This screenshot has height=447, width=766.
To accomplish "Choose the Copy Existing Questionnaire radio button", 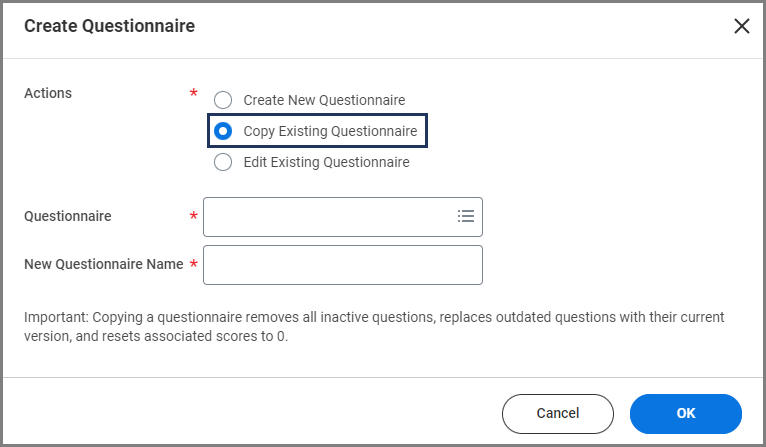I will [223, 131].
